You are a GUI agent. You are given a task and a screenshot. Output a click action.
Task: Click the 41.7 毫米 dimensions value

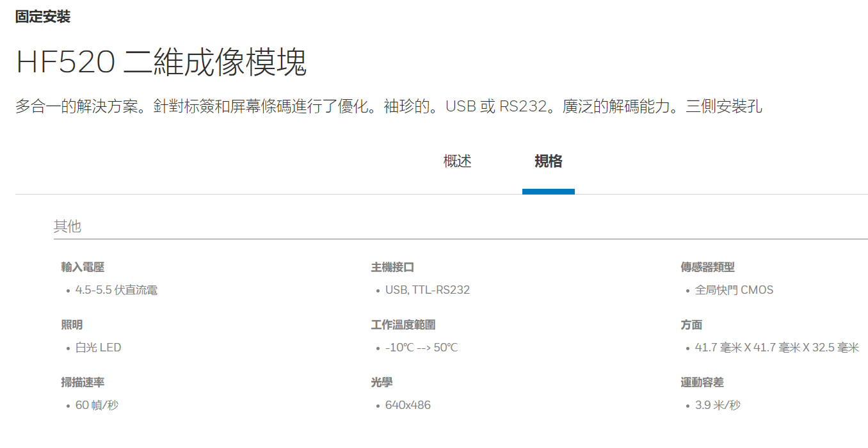click(776, 348)
